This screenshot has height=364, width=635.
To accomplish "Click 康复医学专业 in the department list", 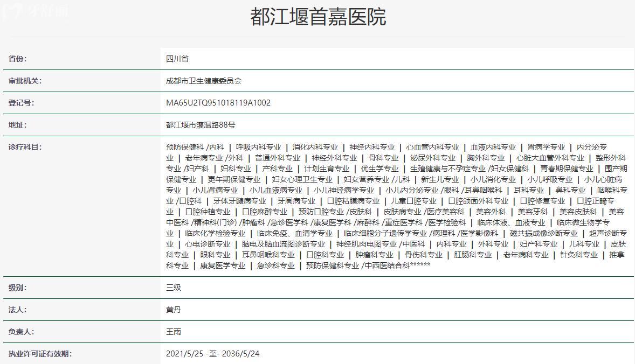I will (223, 265).
